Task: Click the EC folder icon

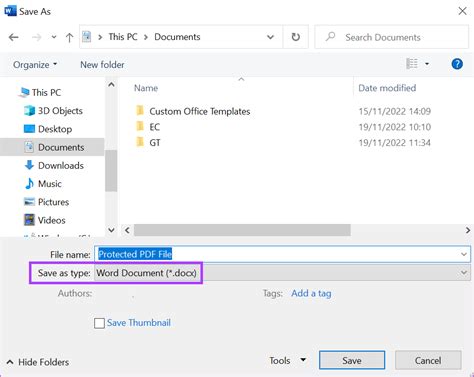Action: point(140,126)
